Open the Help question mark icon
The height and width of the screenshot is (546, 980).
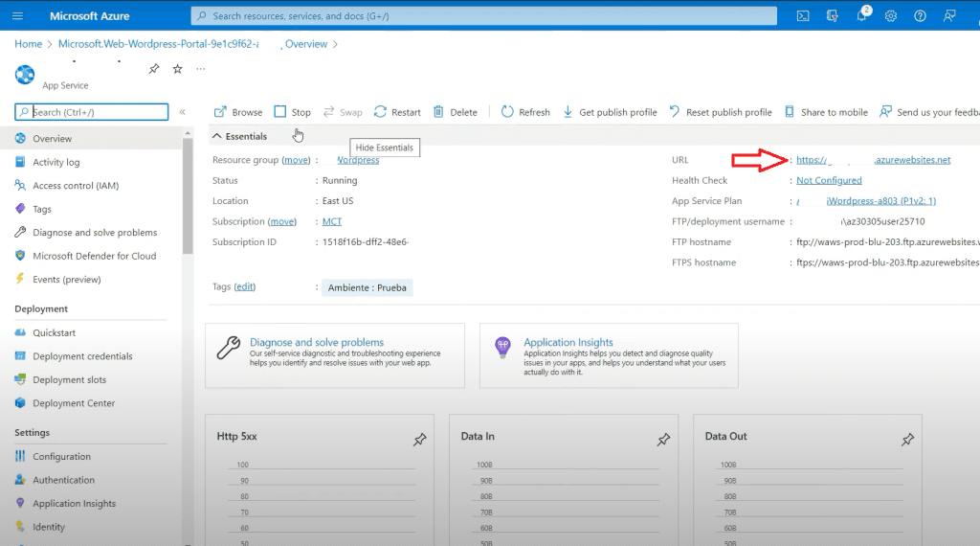(x=920, y=15)
